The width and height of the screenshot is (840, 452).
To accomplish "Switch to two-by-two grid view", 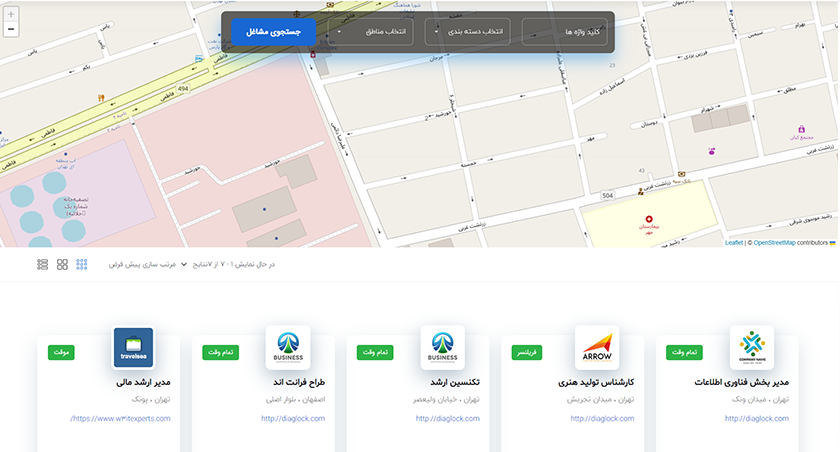I will pyautogui.click(x=62, y=265).
